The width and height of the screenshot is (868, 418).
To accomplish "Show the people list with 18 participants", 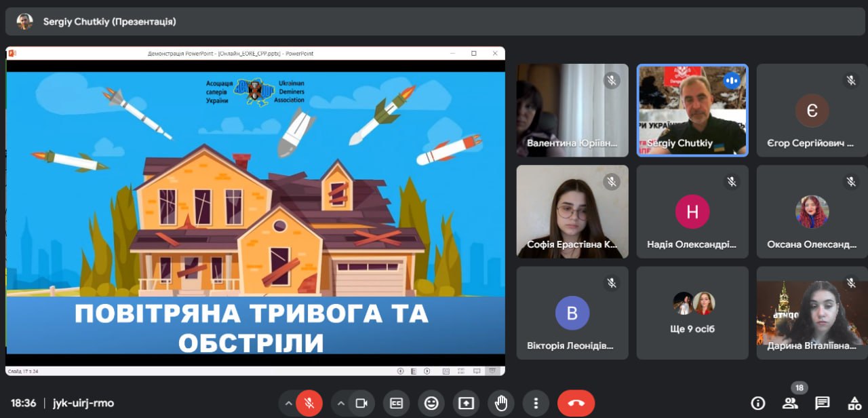I will [x=790, y=403].
